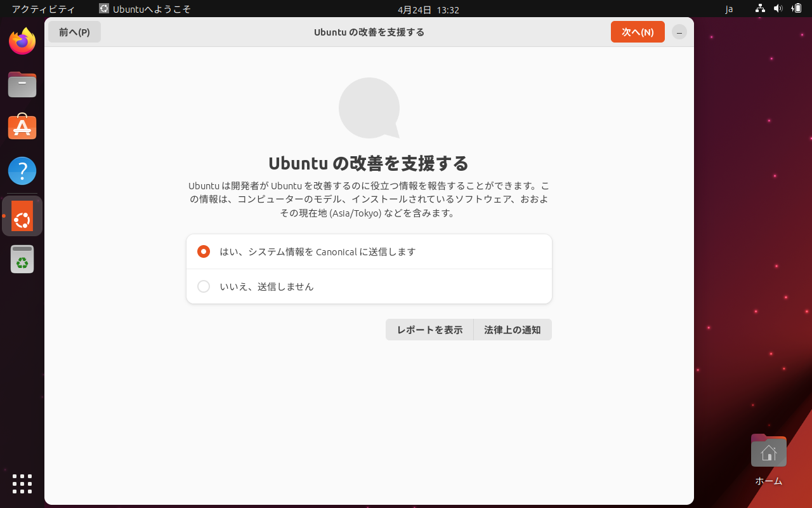Minimize the welcome window

pos(679,32)
